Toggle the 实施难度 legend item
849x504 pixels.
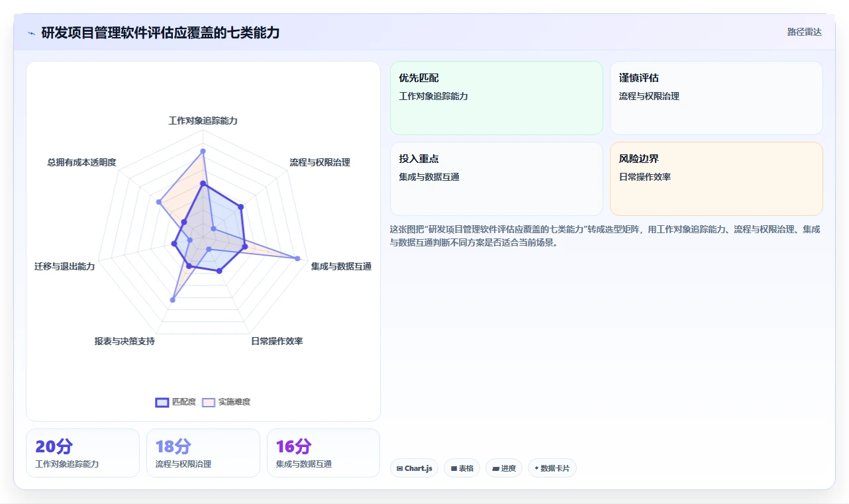[x=226, y=402]
